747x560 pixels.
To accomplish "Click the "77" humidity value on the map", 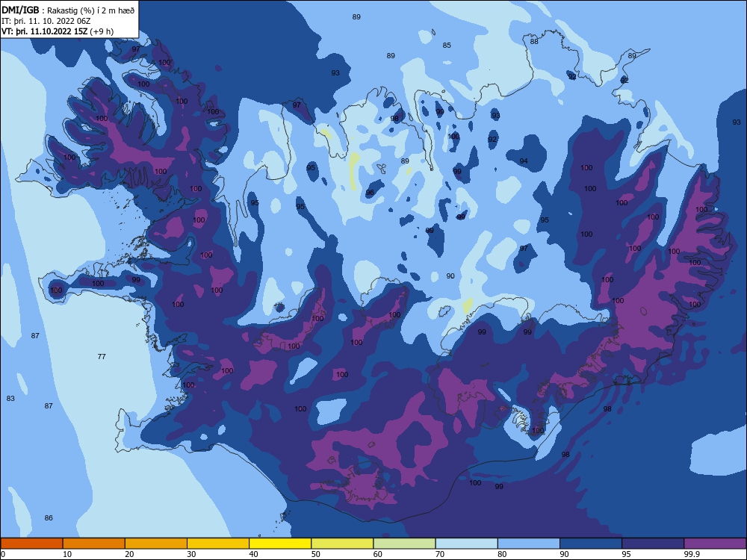I will click(102, 356).
